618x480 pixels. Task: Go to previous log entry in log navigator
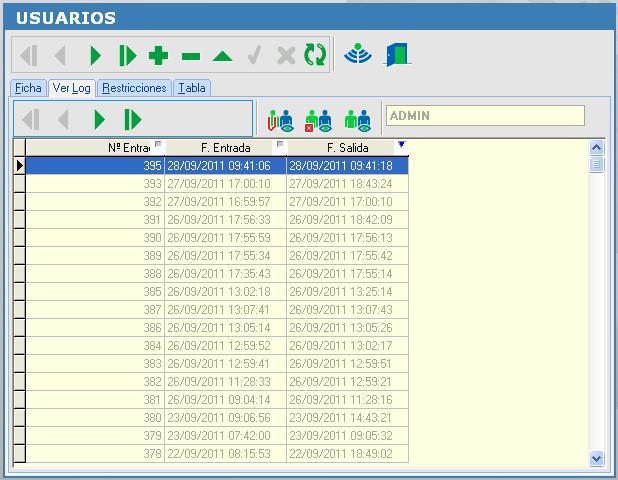63,119
